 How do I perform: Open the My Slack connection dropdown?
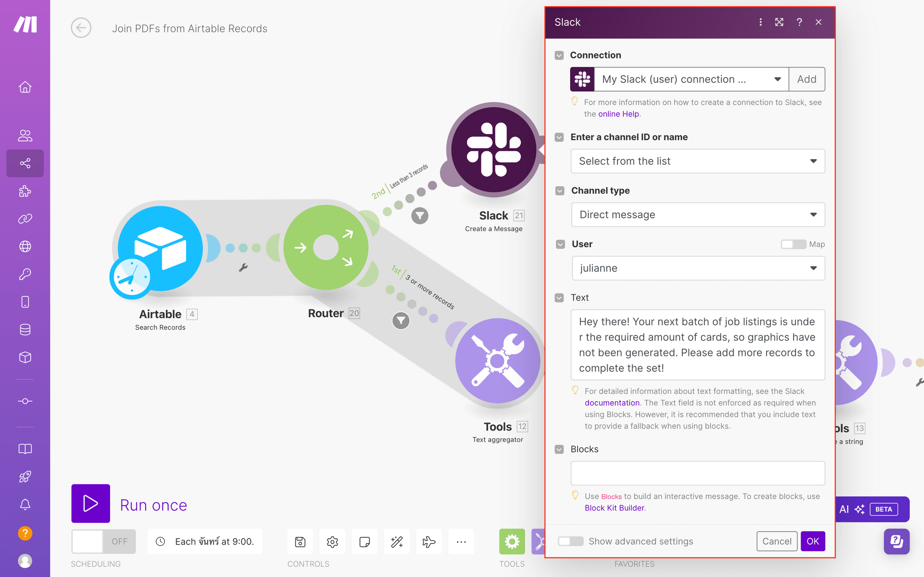pyautogui.click(x=692, y=79)
